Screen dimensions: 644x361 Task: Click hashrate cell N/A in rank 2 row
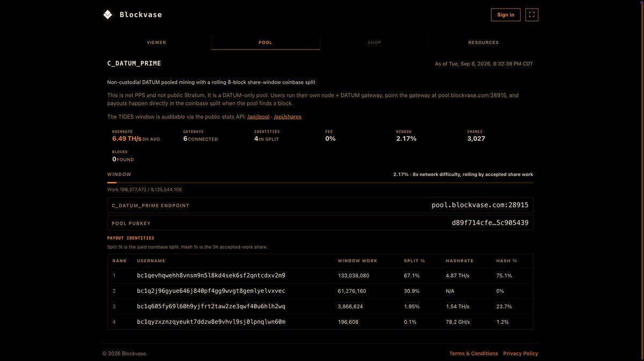pyautogui.click(x=450, y=291)
